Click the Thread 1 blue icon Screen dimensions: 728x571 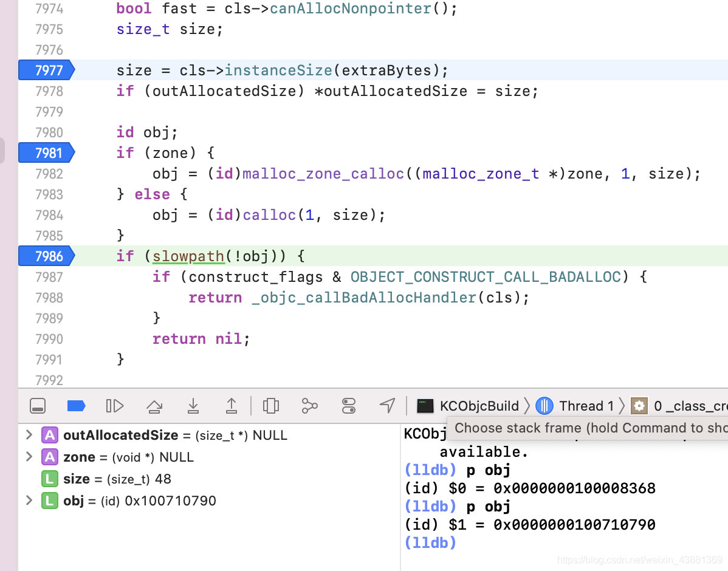(544, 406)
